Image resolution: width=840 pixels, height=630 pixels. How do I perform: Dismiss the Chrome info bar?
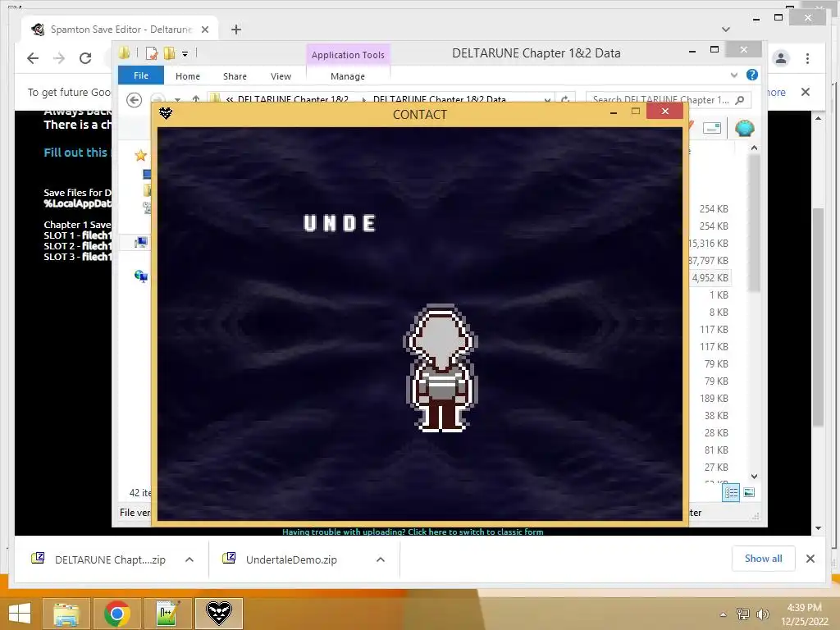[x=806, y=92]
